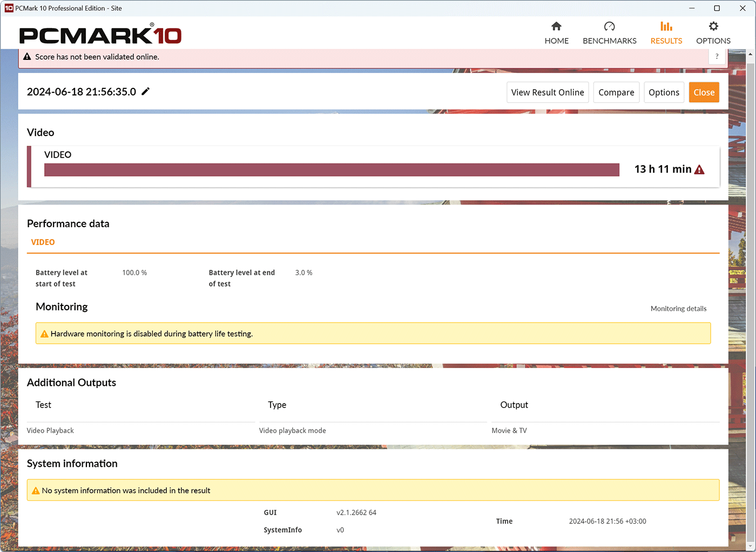Click the PCMark 10 title bar app icon

9,8
